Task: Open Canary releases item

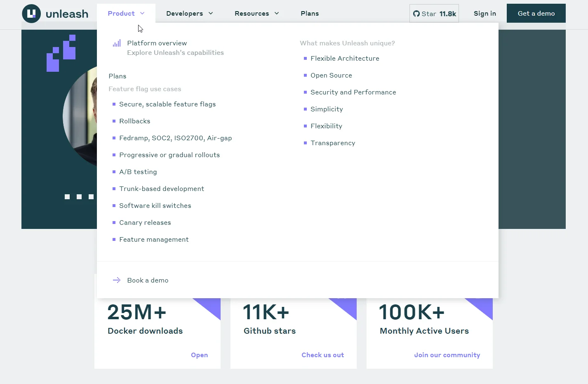Action: [x=145, y=222]
